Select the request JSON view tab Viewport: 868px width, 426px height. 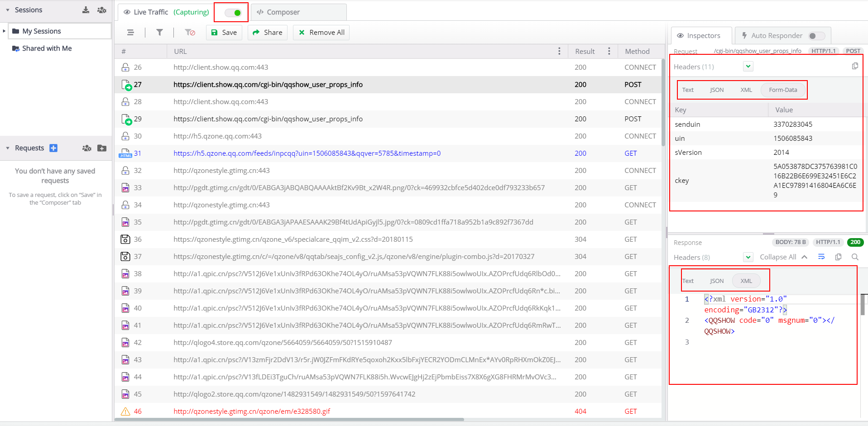[717, 90]
